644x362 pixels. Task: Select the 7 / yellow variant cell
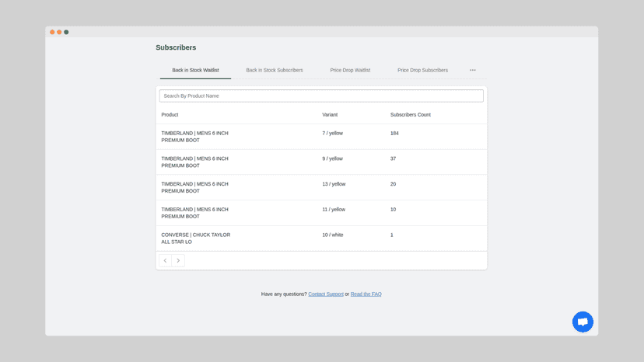[332, 133]
